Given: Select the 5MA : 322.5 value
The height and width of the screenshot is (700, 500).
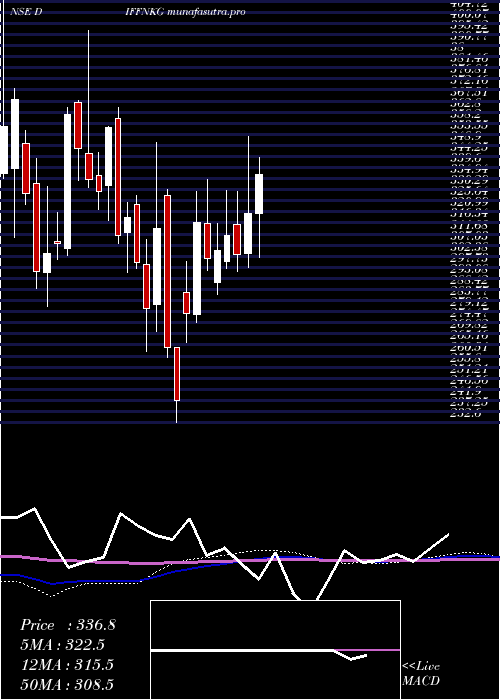Looking at the screenshot, I should (65, 645).
